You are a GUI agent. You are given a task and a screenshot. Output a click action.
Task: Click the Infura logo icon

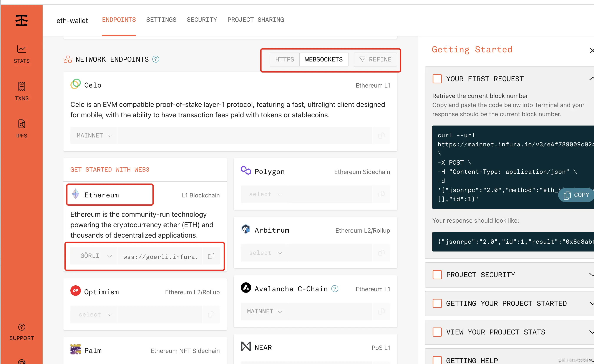point(22,20)
